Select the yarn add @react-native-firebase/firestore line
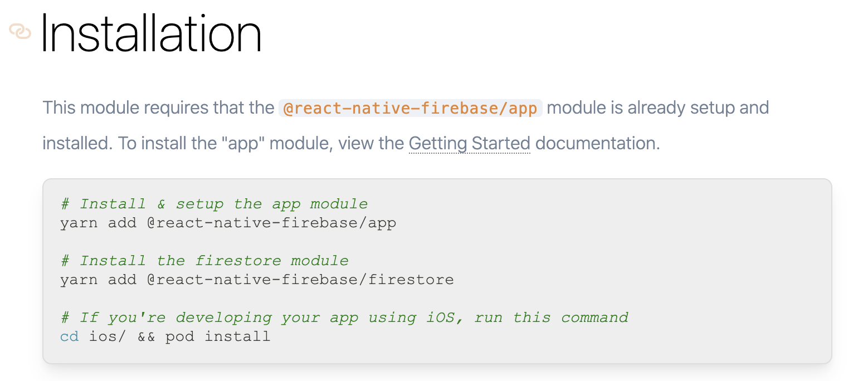 pyautogui.click(x=257, y=280)
